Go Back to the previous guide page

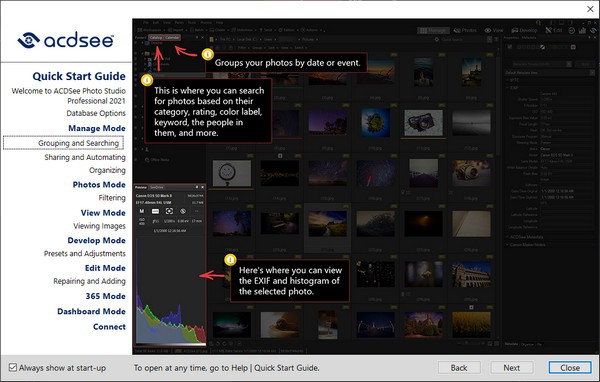coord(459,368)
